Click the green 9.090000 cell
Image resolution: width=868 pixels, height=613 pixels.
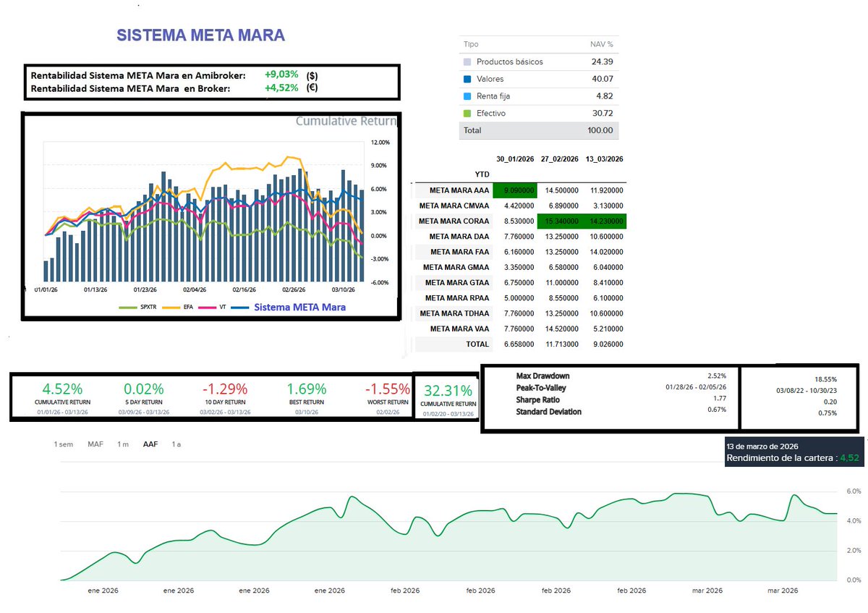pyautogui.click(x=515, y=190)
